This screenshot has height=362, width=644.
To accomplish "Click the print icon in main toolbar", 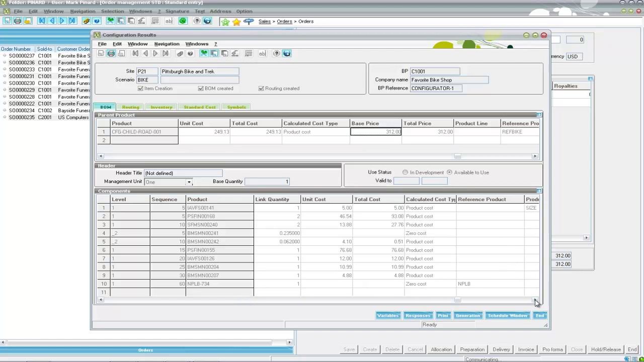I will coord(18,21).
